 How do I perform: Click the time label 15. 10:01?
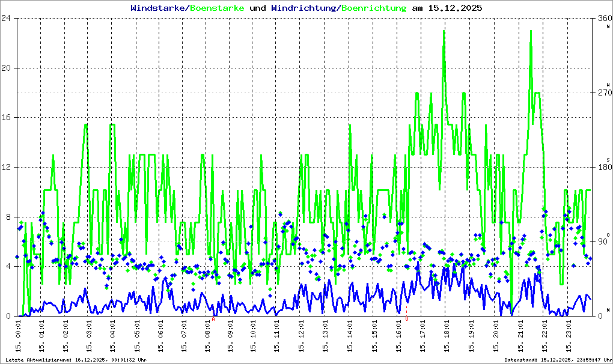(x=254, y=336)
